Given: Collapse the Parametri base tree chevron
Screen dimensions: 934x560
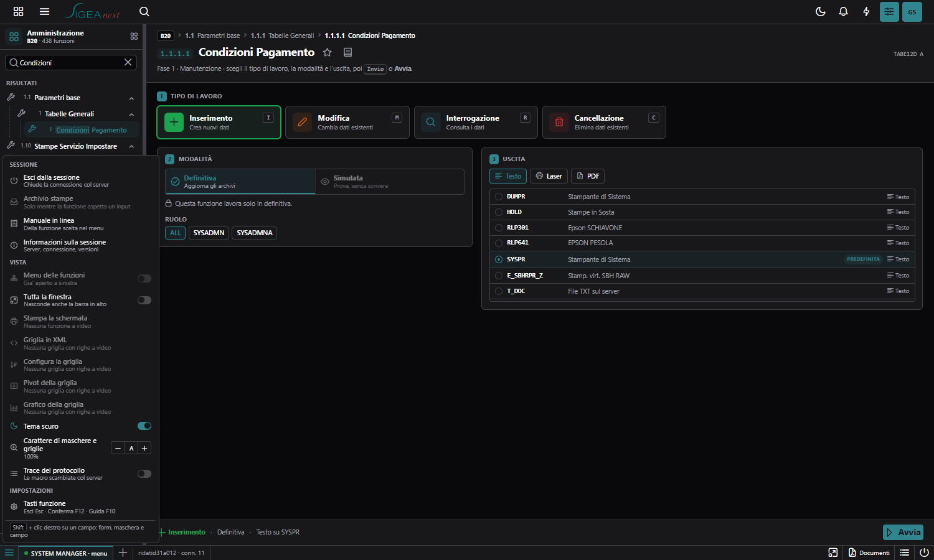Looking at the screenshot, I should pos(131,98).
